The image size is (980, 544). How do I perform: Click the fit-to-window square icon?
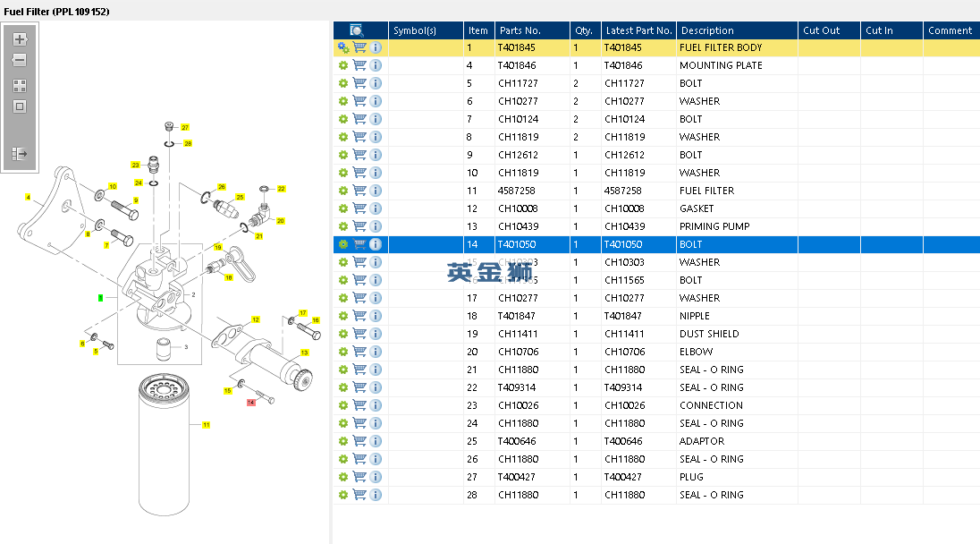(x=20, y=106)
